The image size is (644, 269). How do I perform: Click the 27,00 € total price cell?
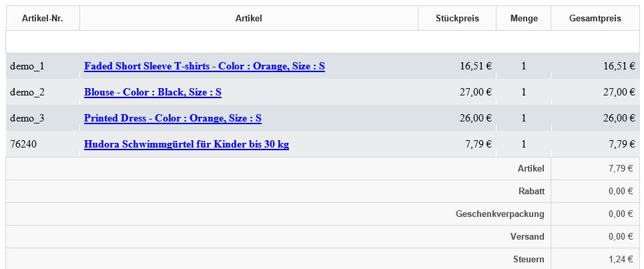click(619, 92)
